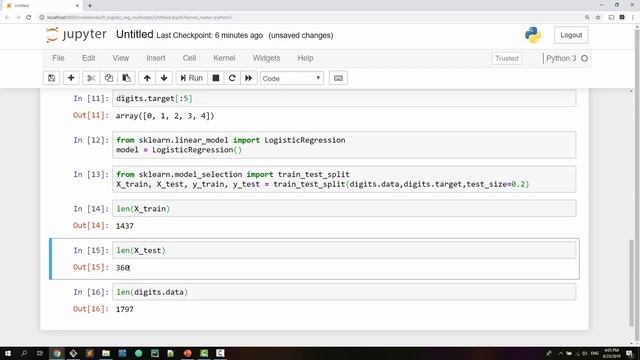
Task: Open the Windows Start menu
Action: (x=8, y=353)
